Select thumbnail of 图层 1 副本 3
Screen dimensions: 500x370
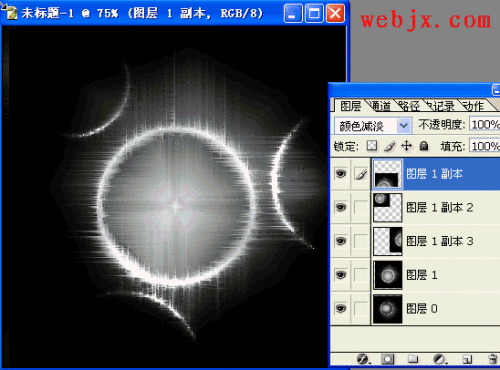click(387, 241)
